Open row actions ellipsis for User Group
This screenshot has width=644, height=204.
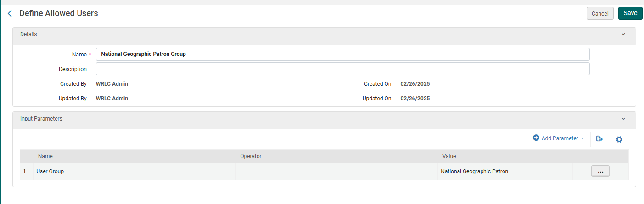click(x=600, y=172)
